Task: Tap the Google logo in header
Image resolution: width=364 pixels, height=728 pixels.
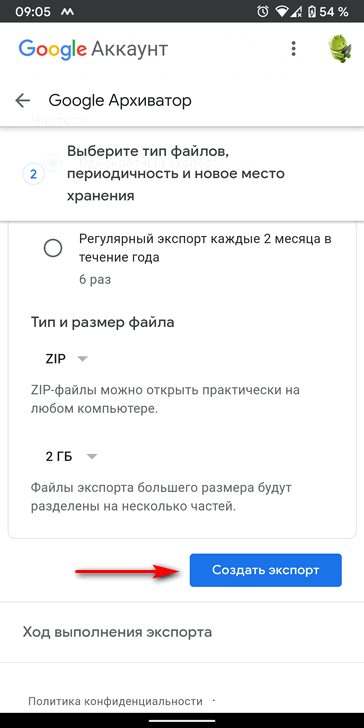Action: [53, 49]
